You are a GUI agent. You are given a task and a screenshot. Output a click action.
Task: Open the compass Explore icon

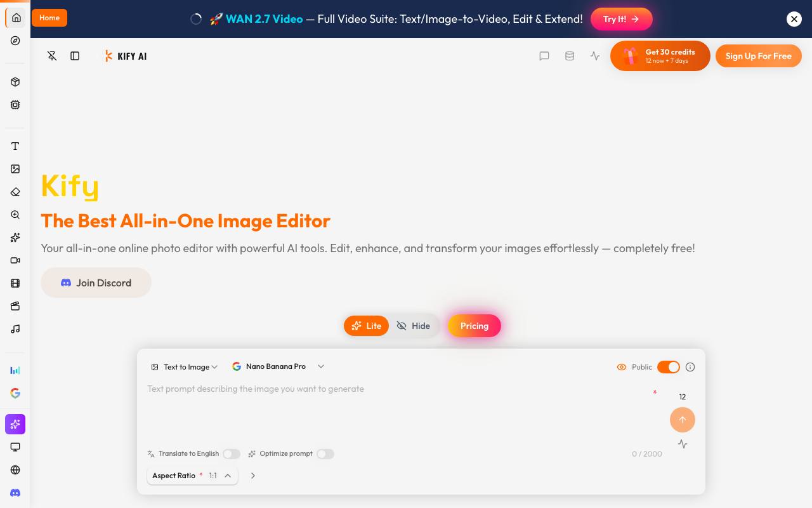15,41
